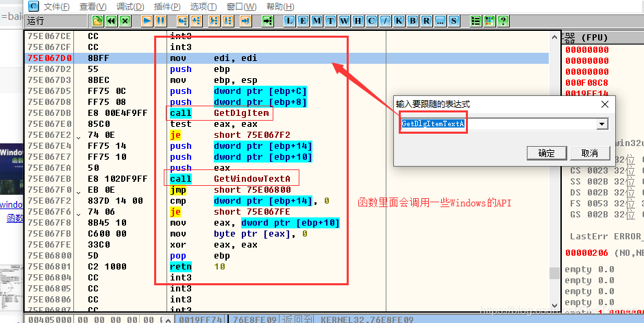
Task: Click the registers (FPU) header bar
Action: pos(602,38)
